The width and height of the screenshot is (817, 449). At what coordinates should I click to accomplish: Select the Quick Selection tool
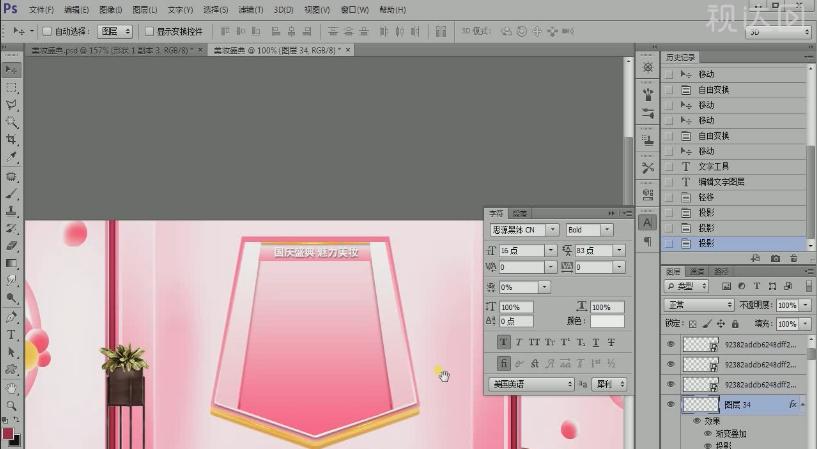click(11, 122)
